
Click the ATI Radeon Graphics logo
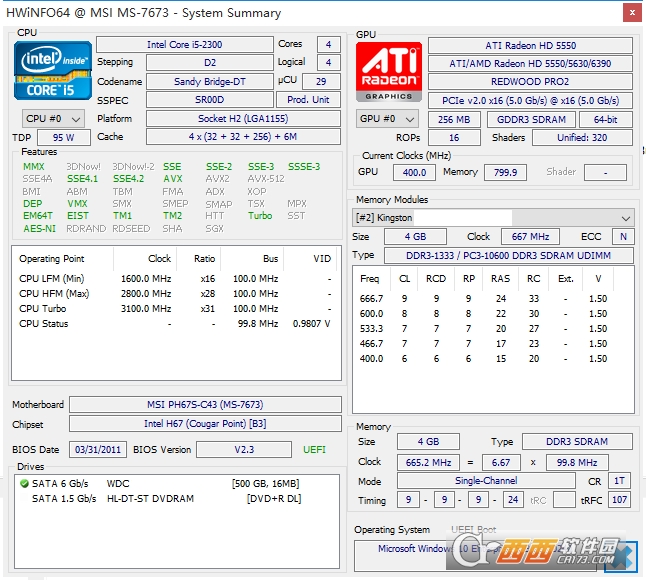click(389, 72)
